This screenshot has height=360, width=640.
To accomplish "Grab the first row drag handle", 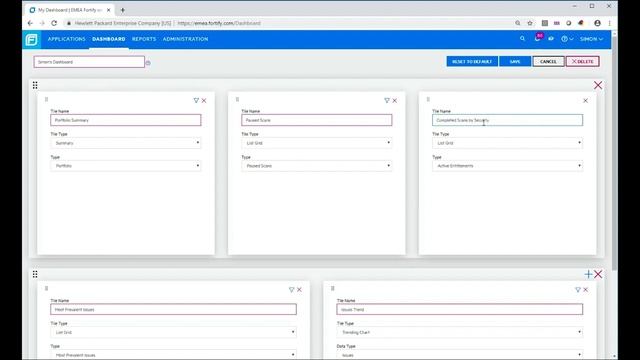I will [35, 85].
